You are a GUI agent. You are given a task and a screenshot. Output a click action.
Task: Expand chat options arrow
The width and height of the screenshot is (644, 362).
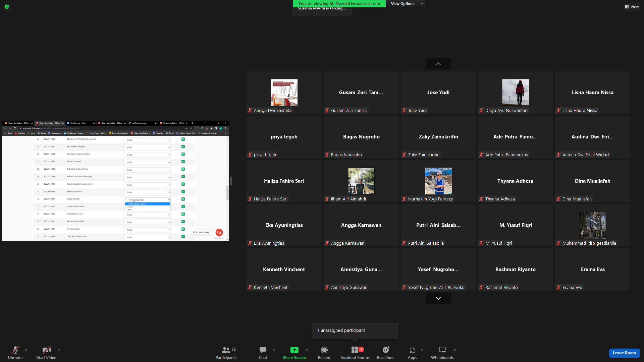click(x=274, y=350)
